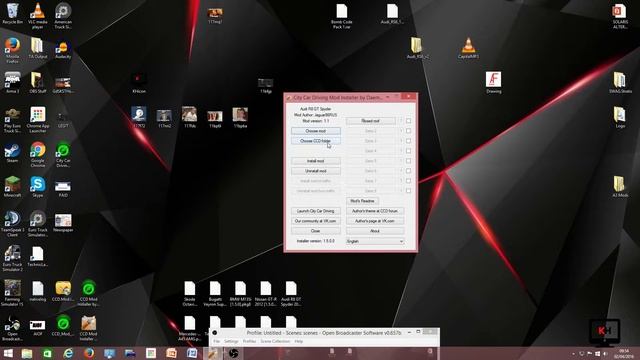The width and height of the screenshot is (640, 360).
Task: Select the OBS Stuff folder icon
Action: [x=38, y=83]
